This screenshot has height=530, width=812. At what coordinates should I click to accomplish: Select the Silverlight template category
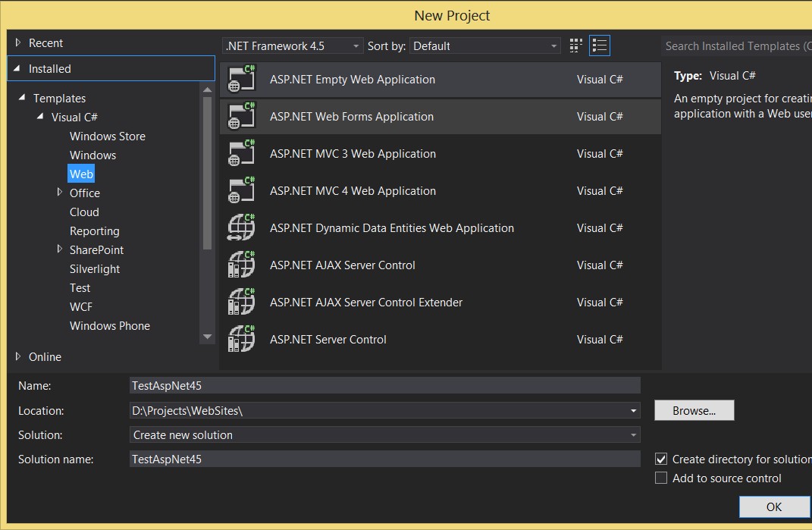(95, 269)
